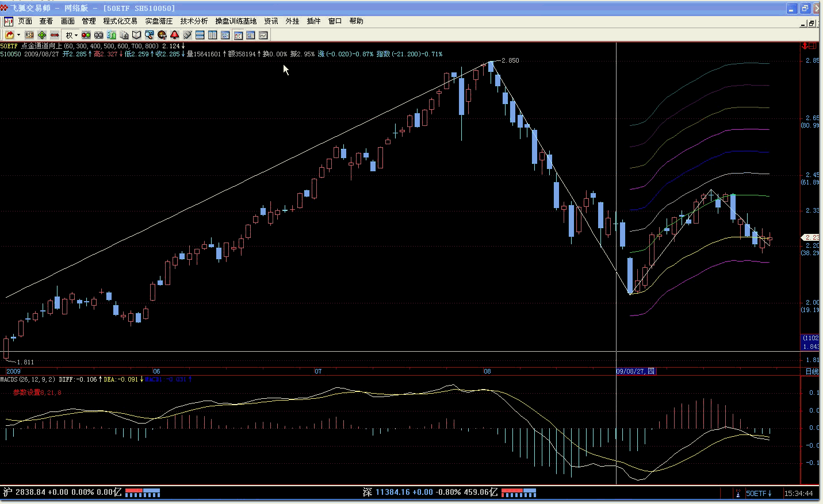Open the 窗口 menu

(x=335, y=21)
